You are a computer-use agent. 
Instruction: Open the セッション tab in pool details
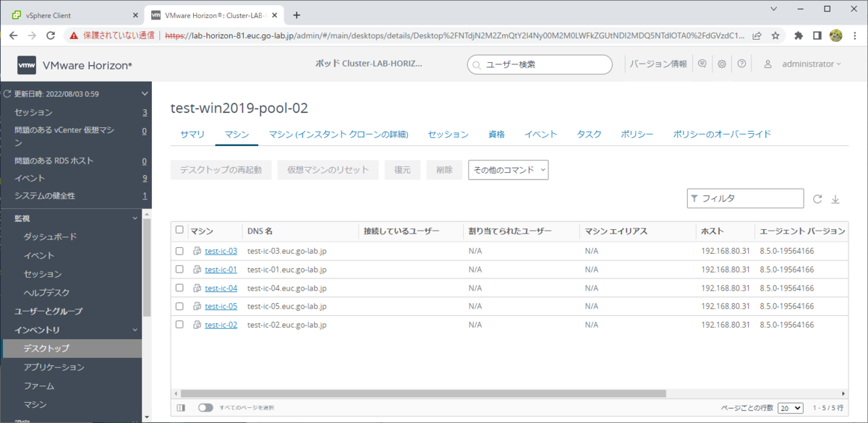448,134
